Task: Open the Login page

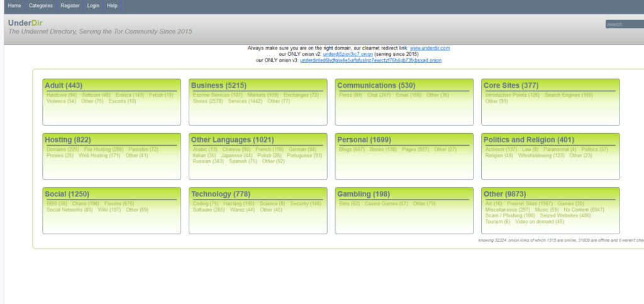Action: coord(93,6)
